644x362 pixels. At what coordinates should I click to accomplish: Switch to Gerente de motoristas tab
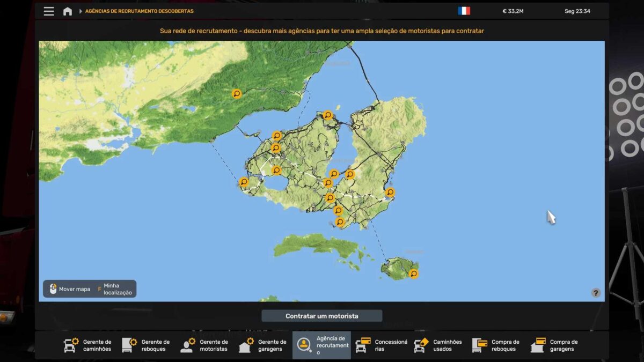[204, 345]
